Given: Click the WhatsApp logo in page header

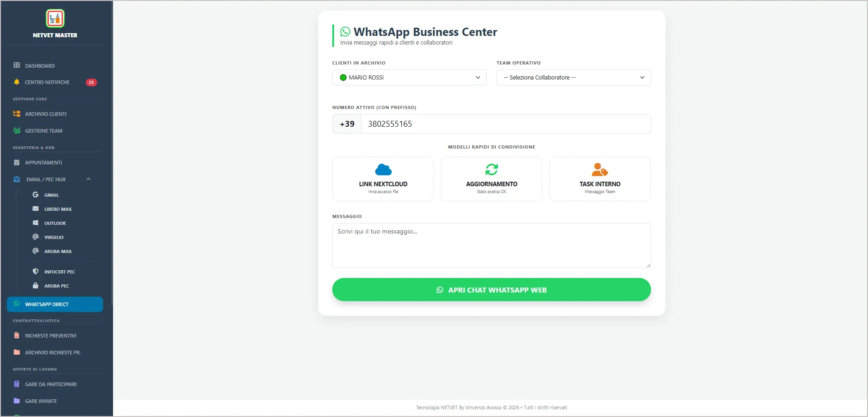Looking at the screenshot, I should click(345, 31).
